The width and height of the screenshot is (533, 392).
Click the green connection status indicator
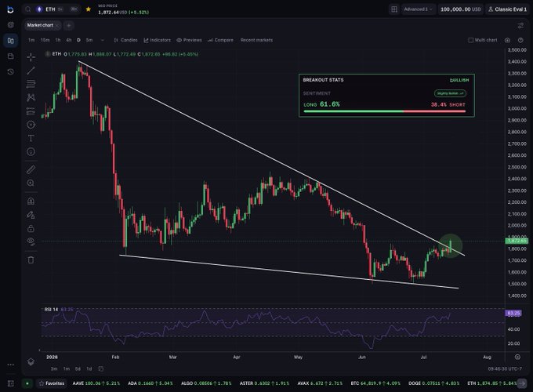click(27, 383)
